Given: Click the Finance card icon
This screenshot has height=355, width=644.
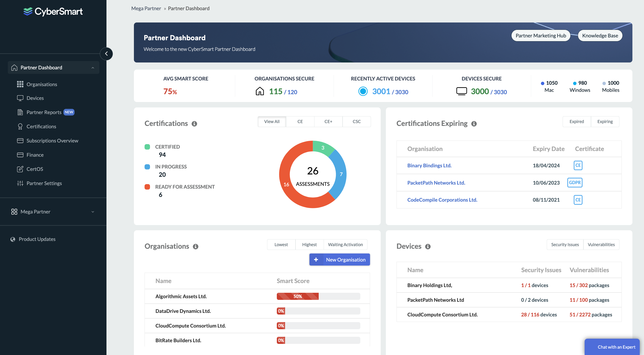Looking at the screenshot, I should 20,155.
